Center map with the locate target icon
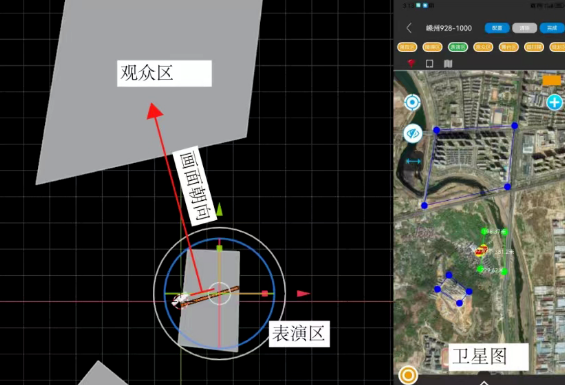 [412, 103]
